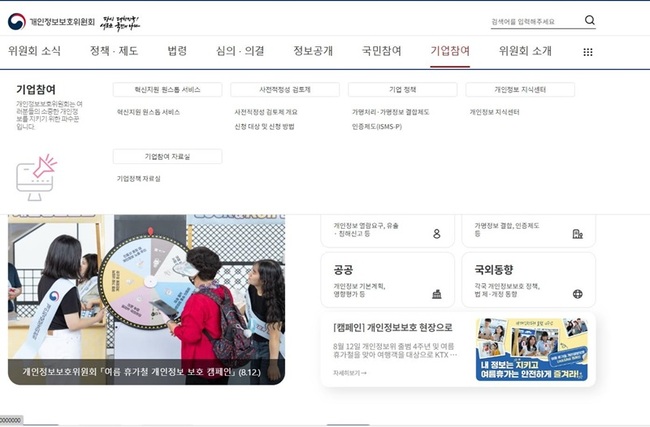The image size is (650, 427).
Task: Go to 인증제도(ISMS-P) page
Action: click(x=377, y=127)
